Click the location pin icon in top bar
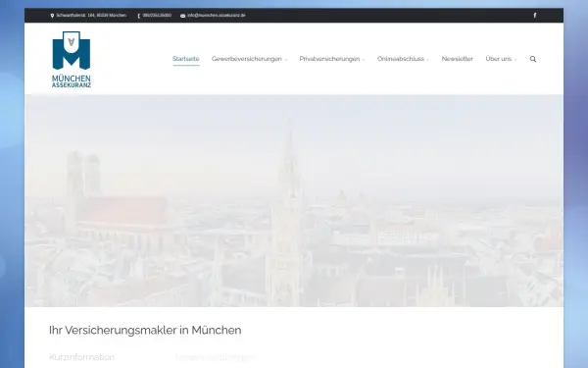The width and height of the screenshot is (588, 368). (52, 16)
